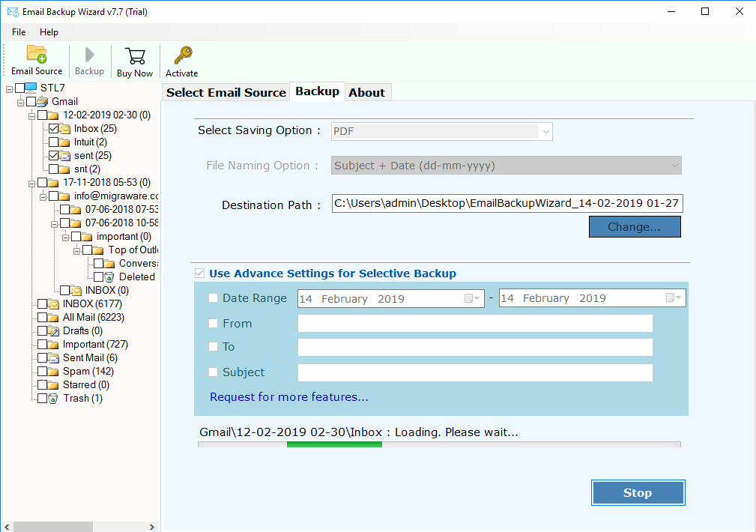The image size is (756, 532).
Task: Collapse the info@migraware folder node
Action: [43, 197]
